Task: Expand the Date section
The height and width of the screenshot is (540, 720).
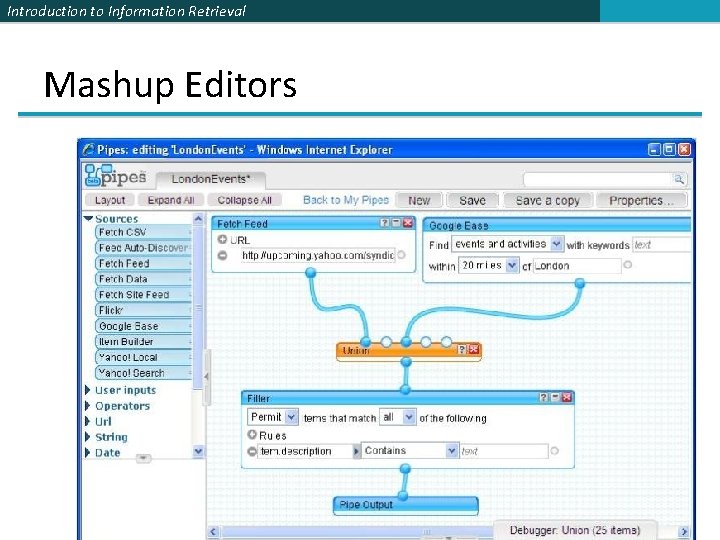Action: coord(88,452)
